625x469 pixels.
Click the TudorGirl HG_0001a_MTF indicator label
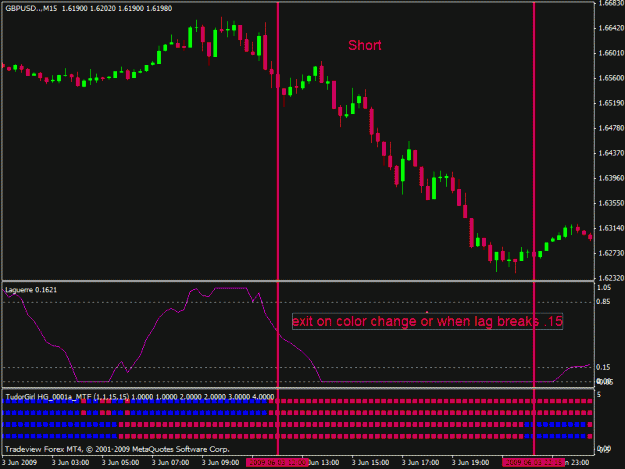coord(140,397)
